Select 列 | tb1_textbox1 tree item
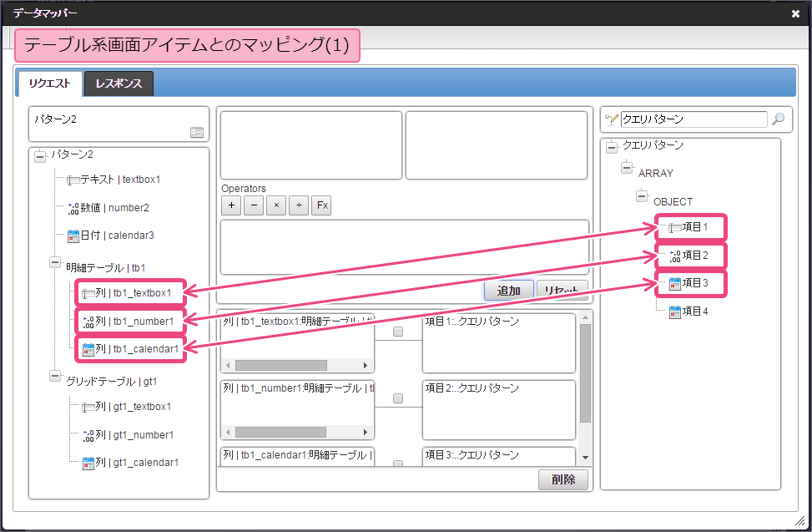 pos(133,293)
